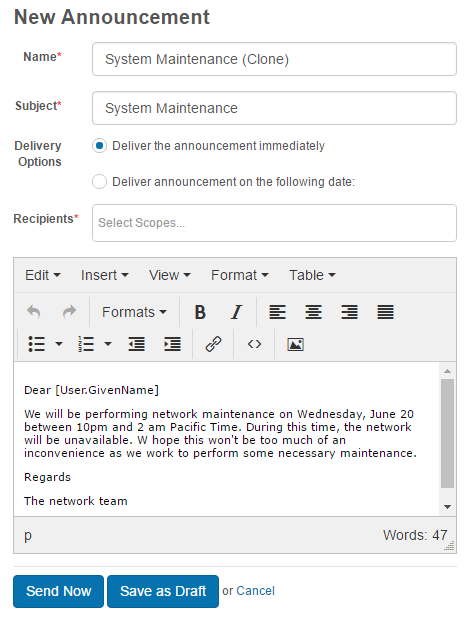Viewport: 467px width, 618px height.
Task: Click the undo arrow icon
Action: pyautogui.click(x=33, y=312)
